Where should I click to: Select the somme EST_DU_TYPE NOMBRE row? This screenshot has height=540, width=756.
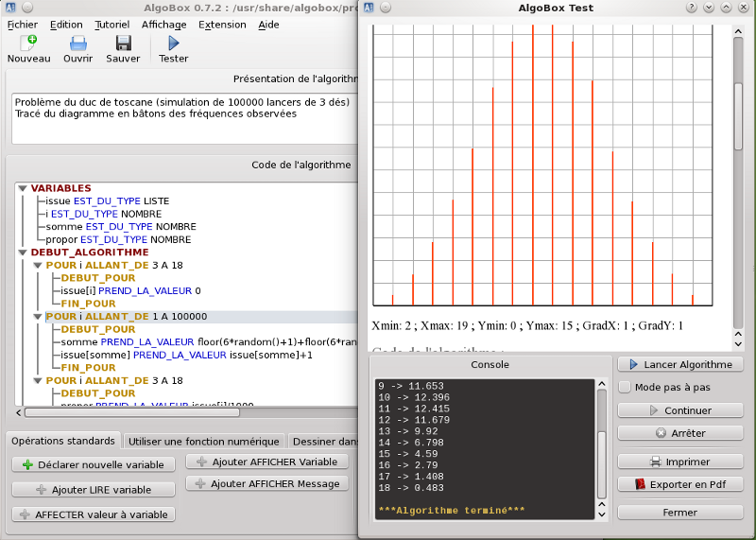coord(121,227)
